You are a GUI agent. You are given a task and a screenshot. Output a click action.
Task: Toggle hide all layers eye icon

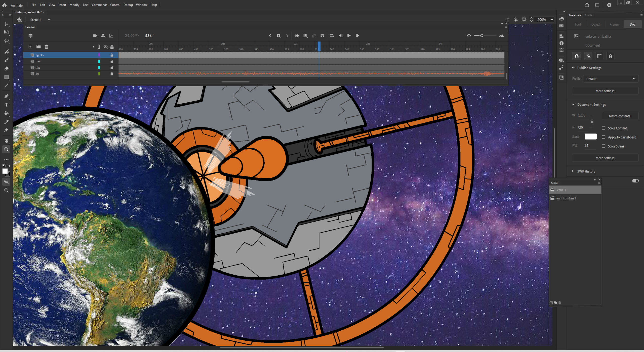click(105, 47)
